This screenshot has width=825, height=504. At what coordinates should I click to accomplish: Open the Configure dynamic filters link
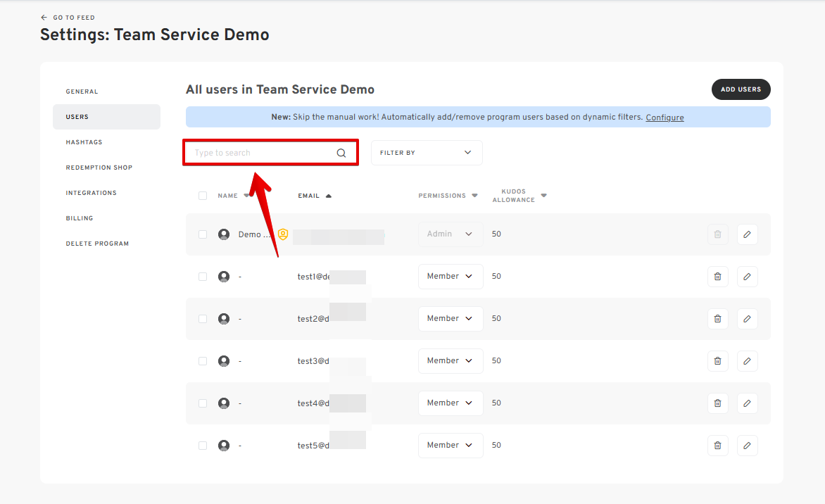tap(665, 118)
